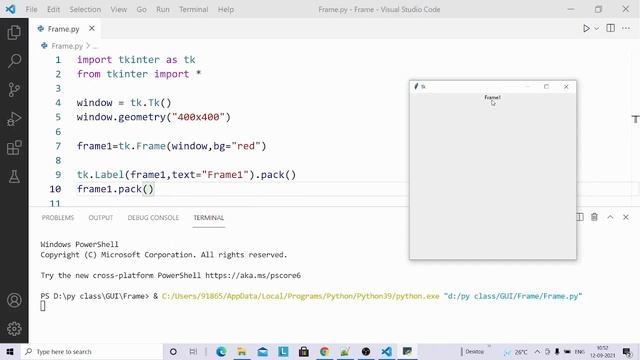Open the Run and Debug view
640x360 pixels.
tap(14, 119)
